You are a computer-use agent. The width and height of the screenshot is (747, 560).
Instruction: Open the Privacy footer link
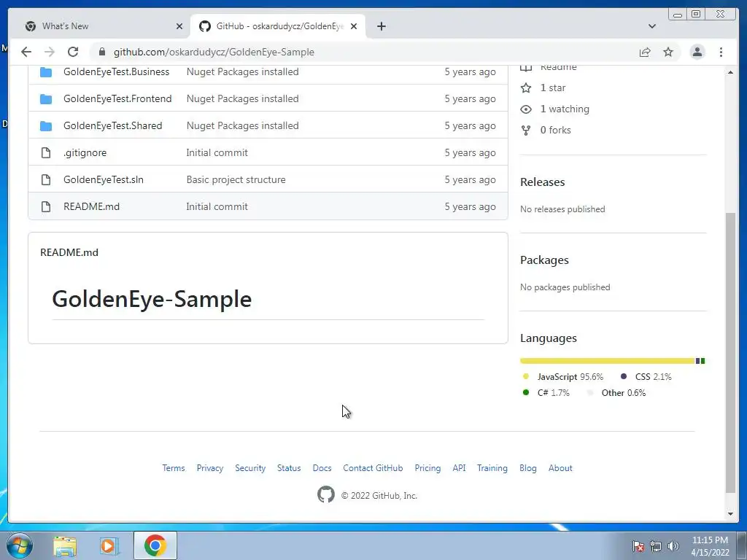pos(210,468)
